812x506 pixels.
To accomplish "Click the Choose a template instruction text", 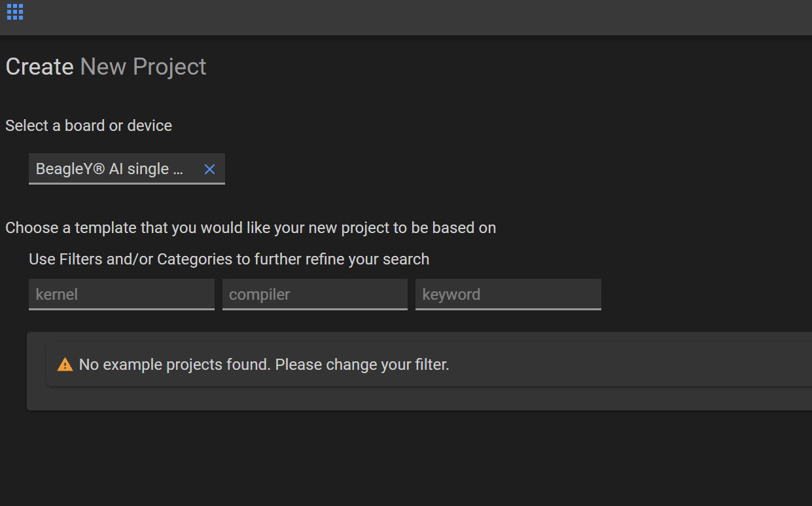I will (x=251, y=228).
